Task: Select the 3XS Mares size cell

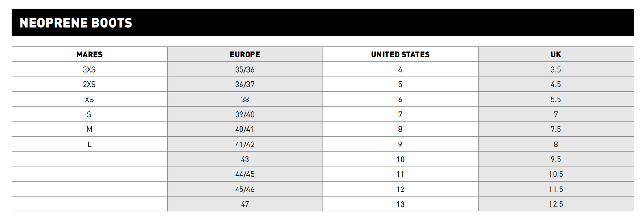Action: [x=89, y=69]
